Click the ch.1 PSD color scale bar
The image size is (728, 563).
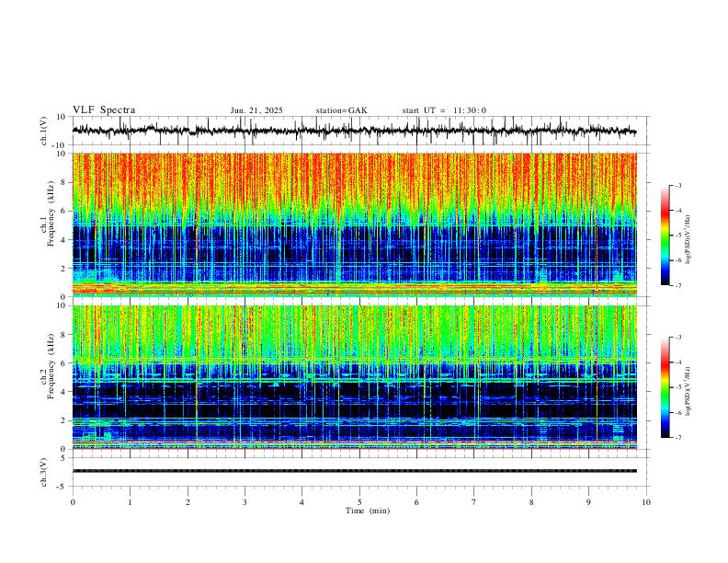pyautogui.click(x=665, y=236)
